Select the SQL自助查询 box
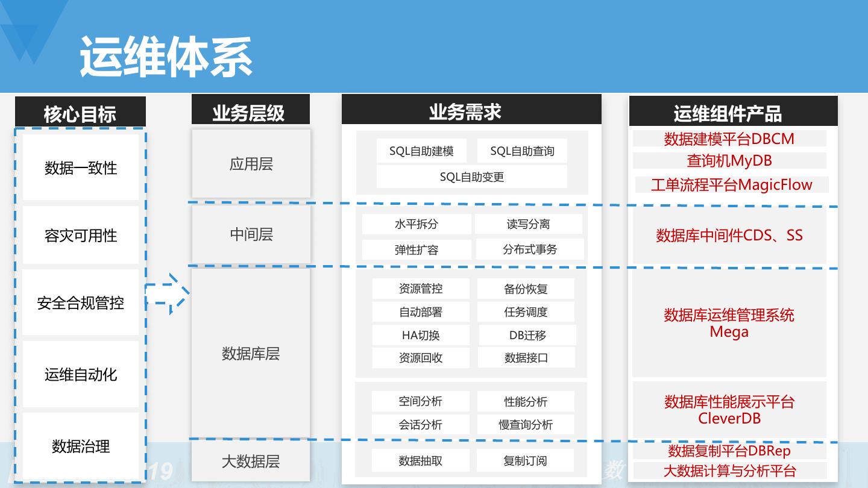 522,151
